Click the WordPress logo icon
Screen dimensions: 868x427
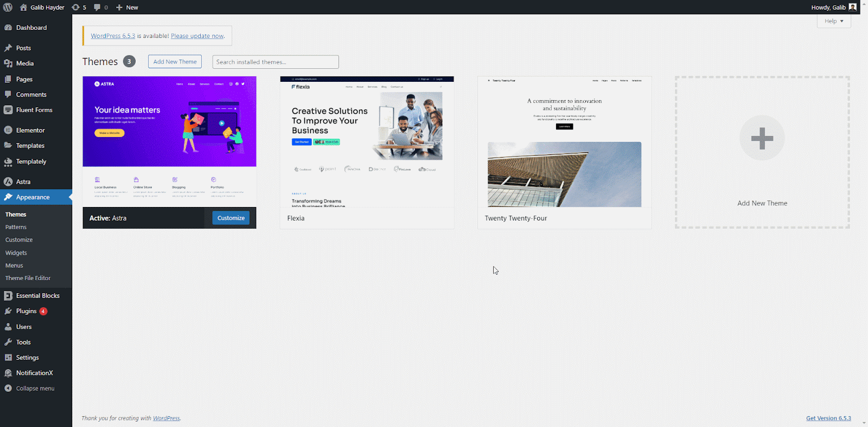[8, 7]
